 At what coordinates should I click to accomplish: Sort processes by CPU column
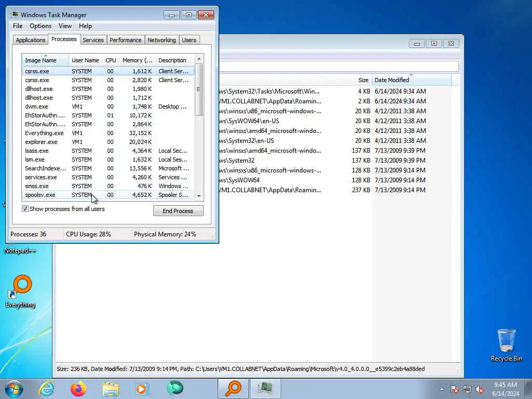point(111,60)
